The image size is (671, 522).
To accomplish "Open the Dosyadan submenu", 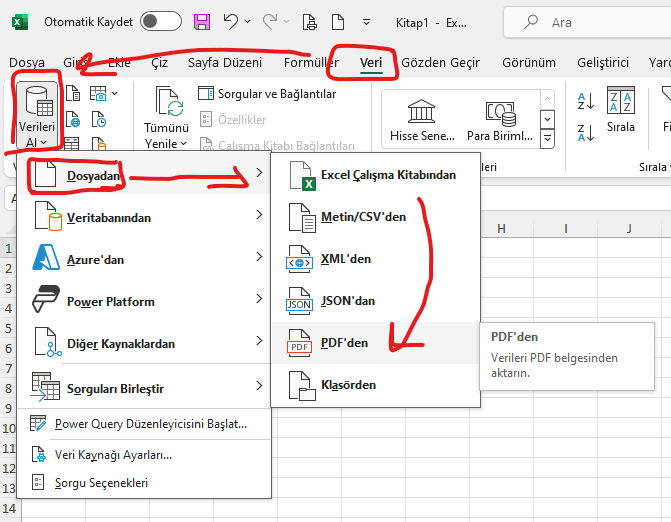I will [x=144, y=173].
